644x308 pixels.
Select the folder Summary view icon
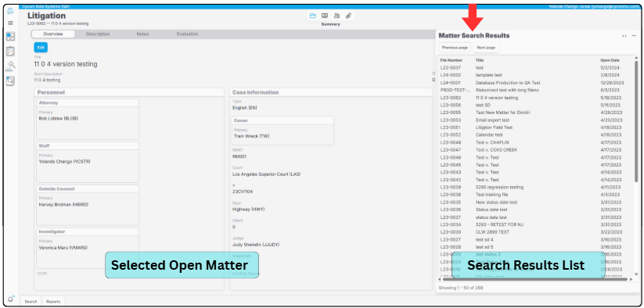click(313, 16)
